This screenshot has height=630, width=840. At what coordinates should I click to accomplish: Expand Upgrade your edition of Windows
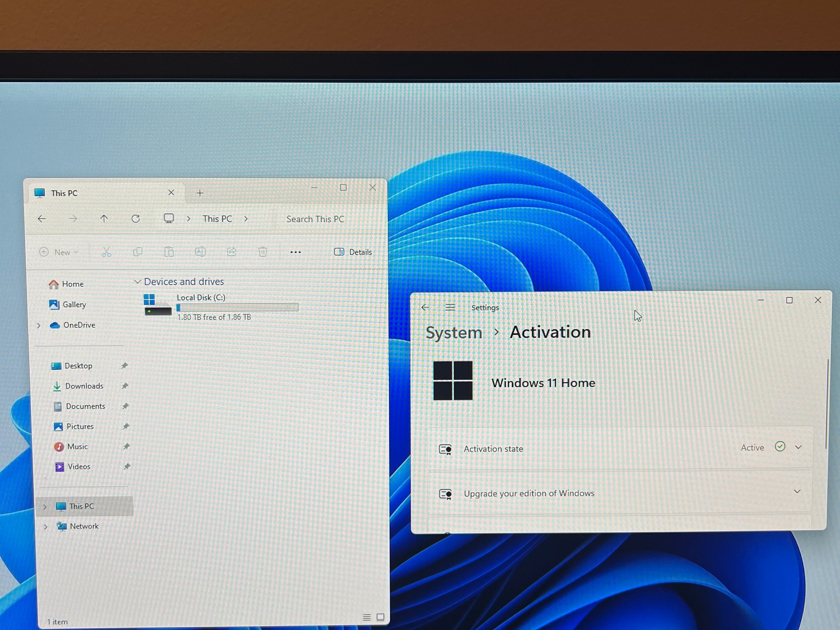pyautogui.click(x=620, y=492)
